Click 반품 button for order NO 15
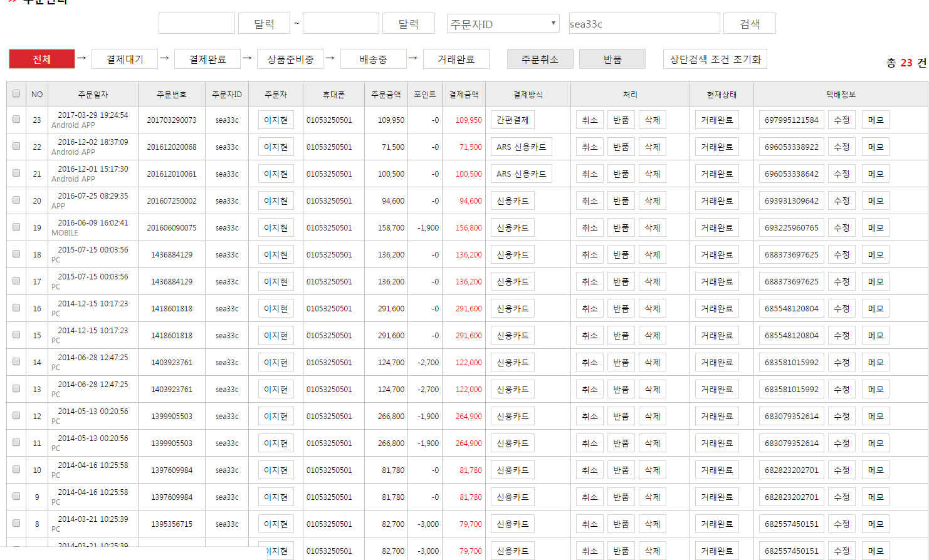 621,335
